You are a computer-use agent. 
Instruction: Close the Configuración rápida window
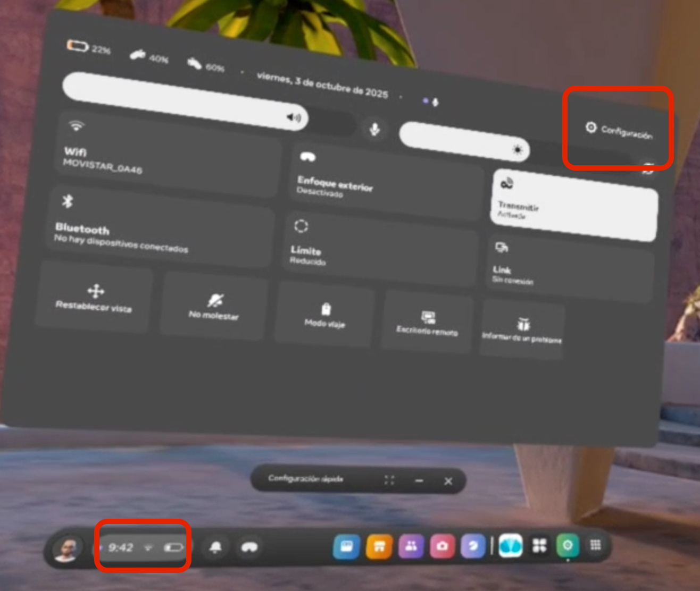[x=448, y=481]
